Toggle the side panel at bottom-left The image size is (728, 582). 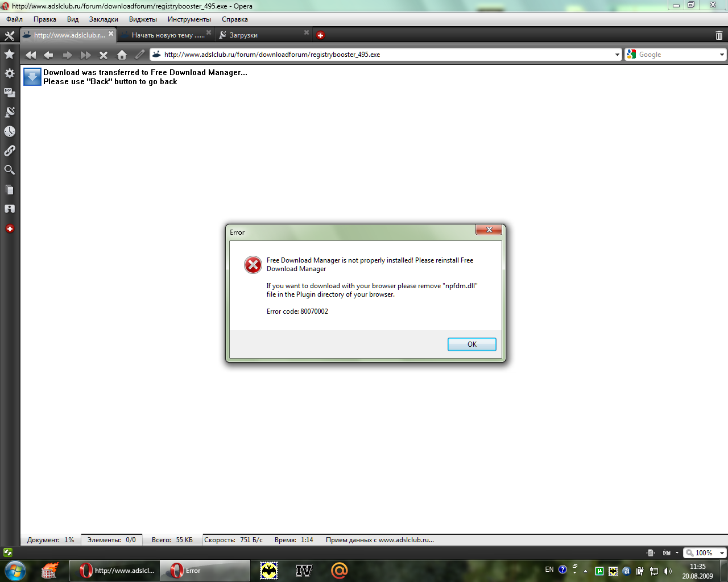(x=7, y=552)
